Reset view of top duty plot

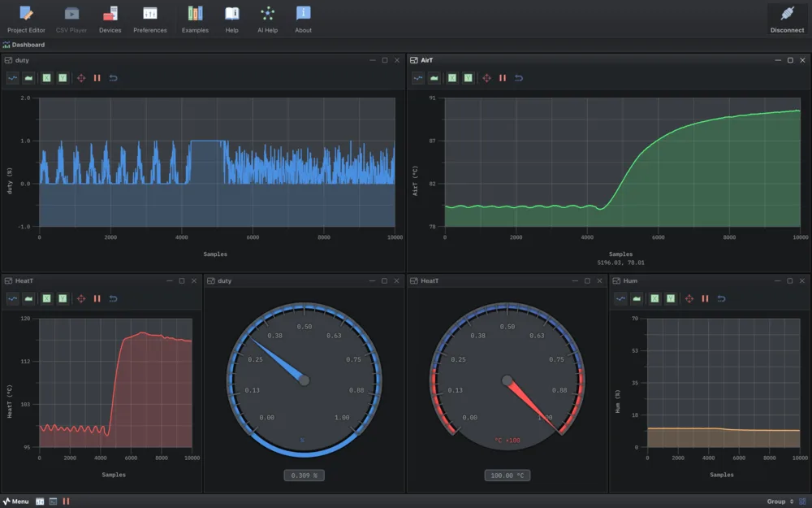113,78
